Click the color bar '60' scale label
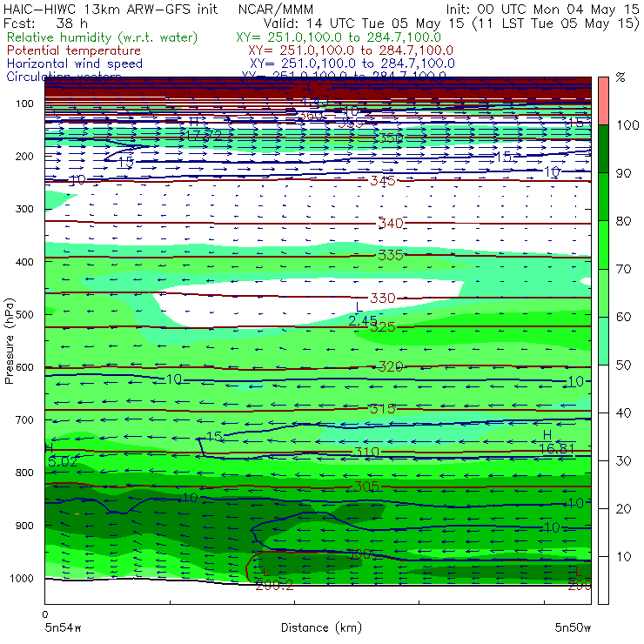The image size is (644, 644). 624,317
